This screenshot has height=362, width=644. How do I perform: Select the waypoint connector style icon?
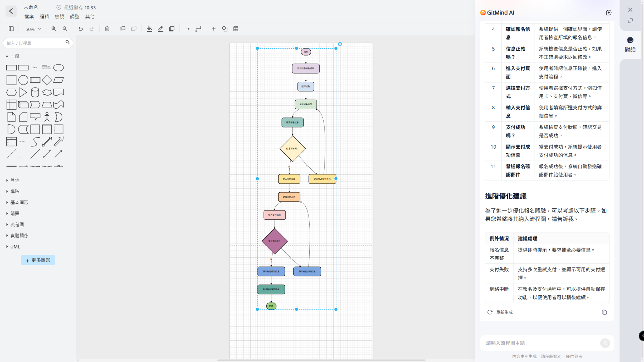pyautogui.click(x=198, y=29)
